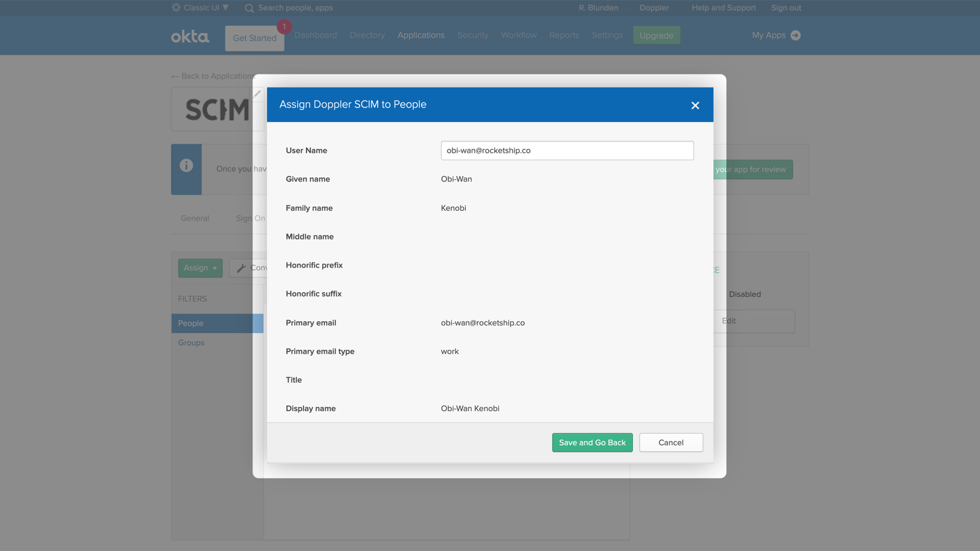
Task: Switch to the General tab
Action: click(x=195, y=218)
